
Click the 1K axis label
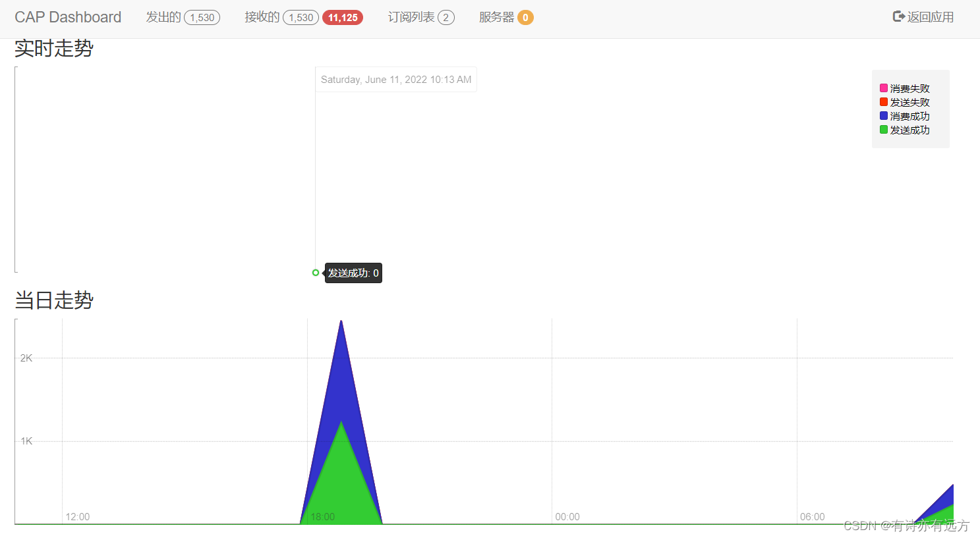click(26, 441)
